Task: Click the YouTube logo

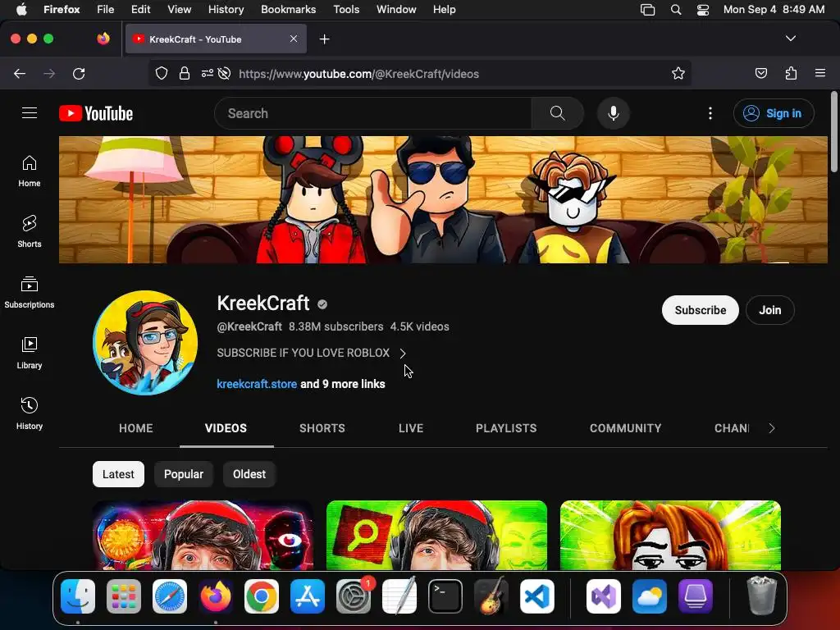Action: pyautogui.click(x=96, y=113)
